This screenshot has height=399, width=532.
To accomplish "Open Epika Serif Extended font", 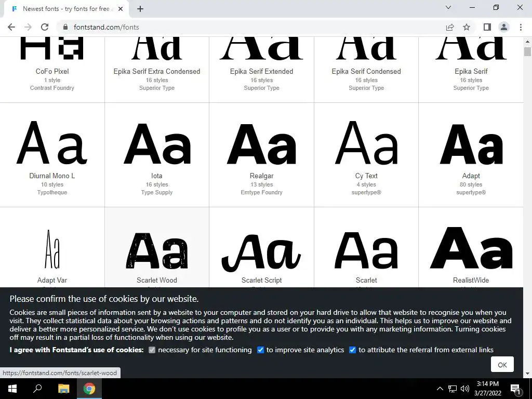I will click(262, 71).
